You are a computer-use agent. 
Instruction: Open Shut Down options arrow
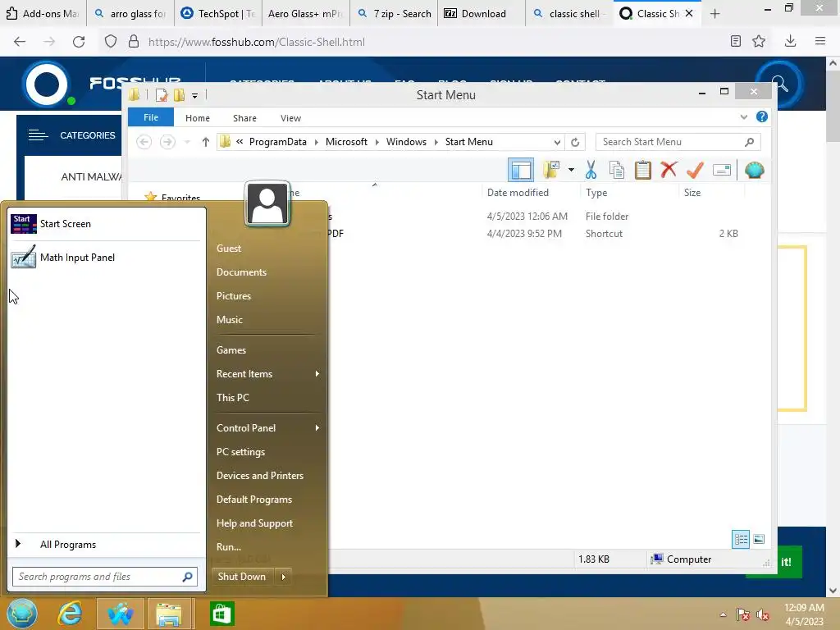click(x=283, y=577)
